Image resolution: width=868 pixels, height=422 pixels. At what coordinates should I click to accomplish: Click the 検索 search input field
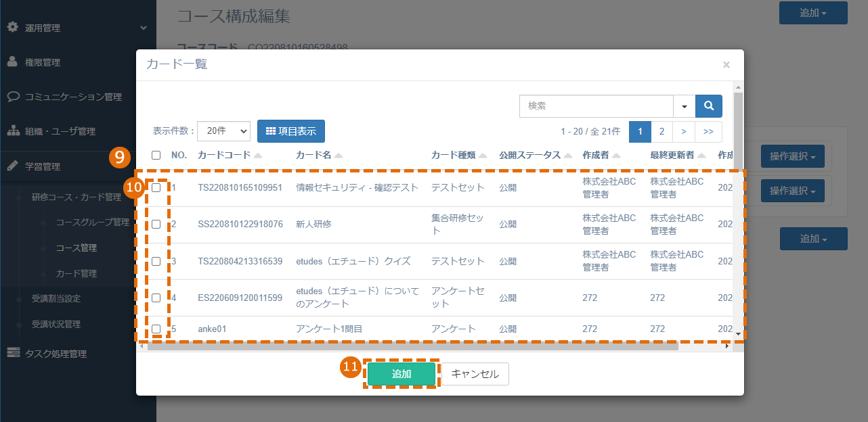pos(596,106)
